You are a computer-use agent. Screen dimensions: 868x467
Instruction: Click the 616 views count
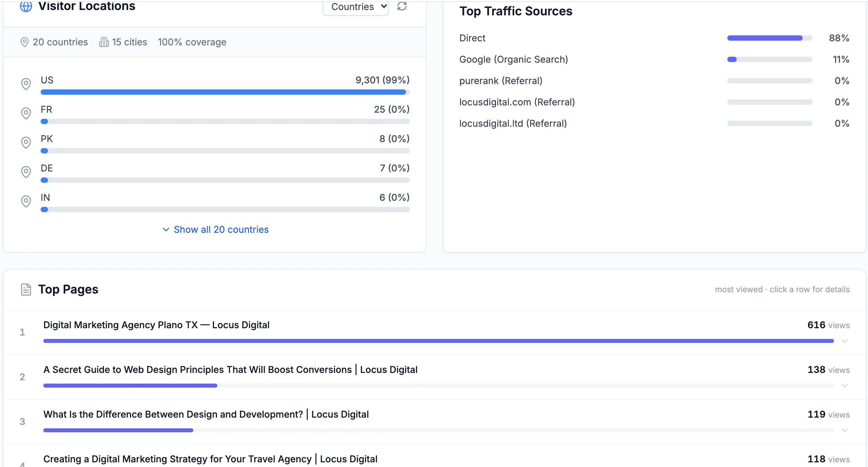pyautogui.click(x=829, y=325)
